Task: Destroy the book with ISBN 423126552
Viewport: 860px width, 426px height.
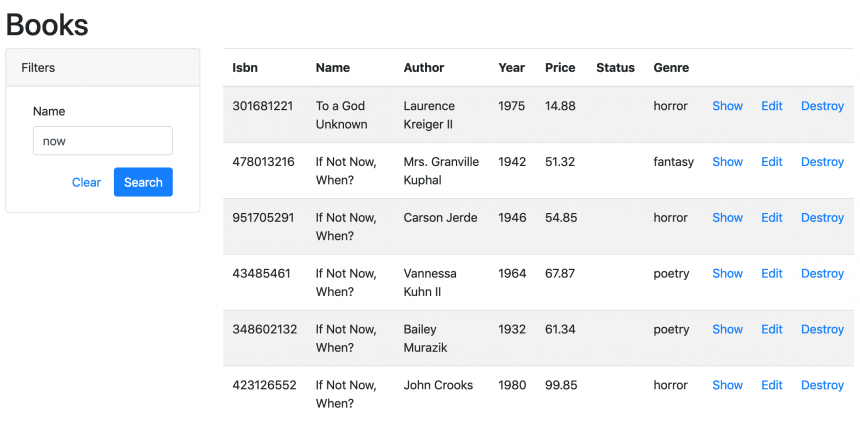Action: coord(822,385)
